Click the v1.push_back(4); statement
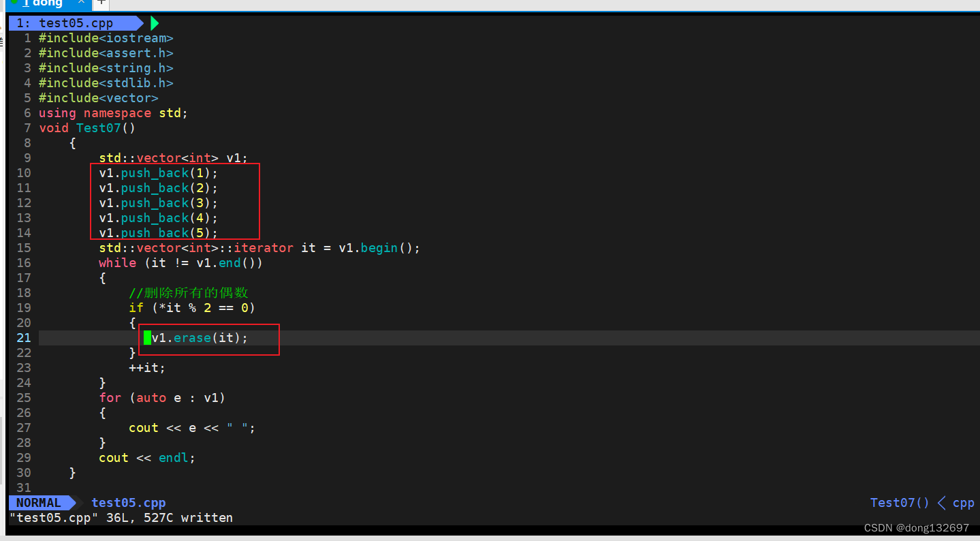 coord(159,218)
